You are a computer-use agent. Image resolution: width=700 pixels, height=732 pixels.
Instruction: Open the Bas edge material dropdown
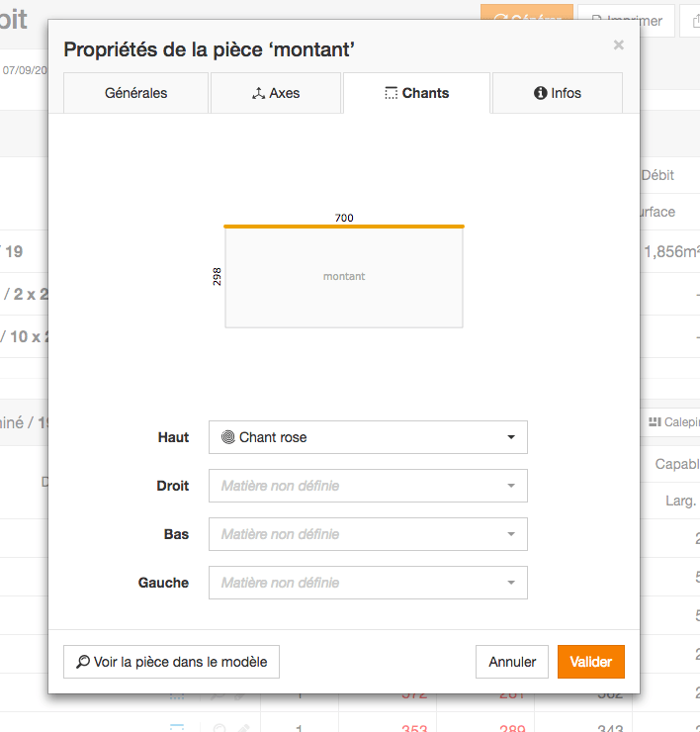coord(368,534)
